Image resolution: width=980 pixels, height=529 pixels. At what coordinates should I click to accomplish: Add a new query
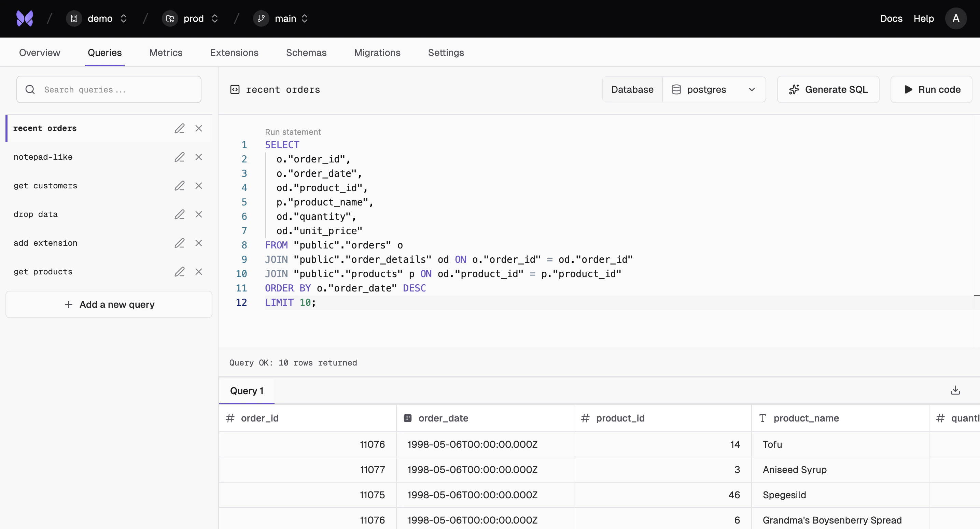(x=109, y=304)
